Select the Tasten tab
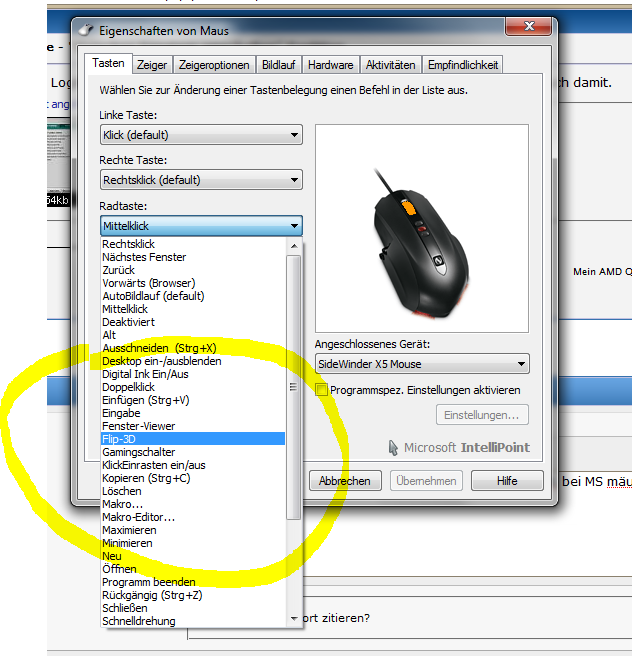 pos(108,63)
